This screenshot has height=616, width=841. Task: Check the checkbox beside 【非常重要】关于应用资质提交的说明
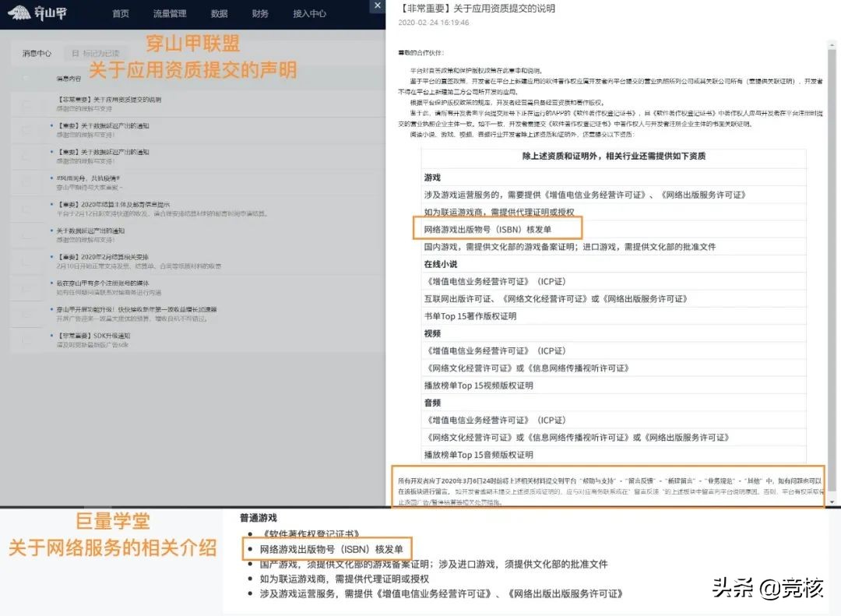pyautogui.click(x=27, y=103)
